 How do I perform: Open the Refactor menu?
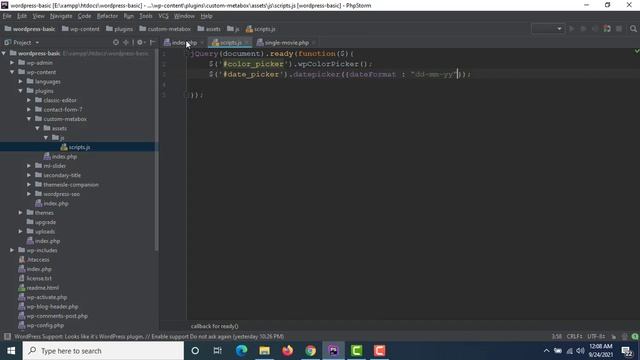click(107, 16)
